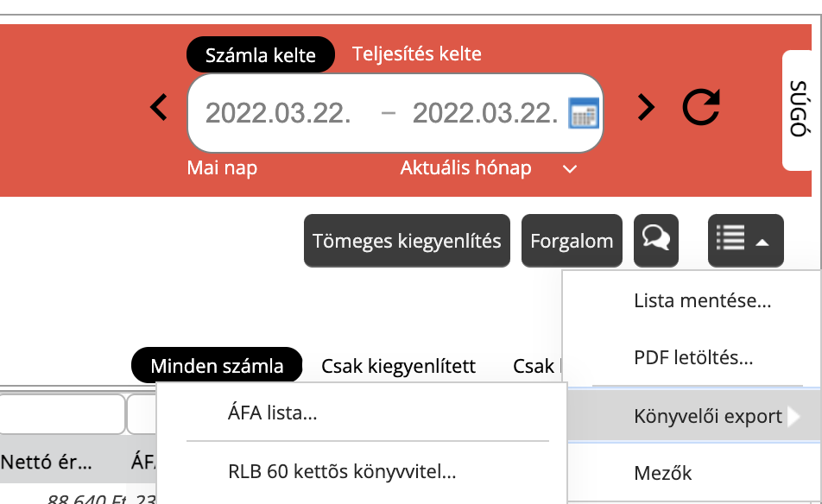Click the Mai nap link

[x=222, y=168]
